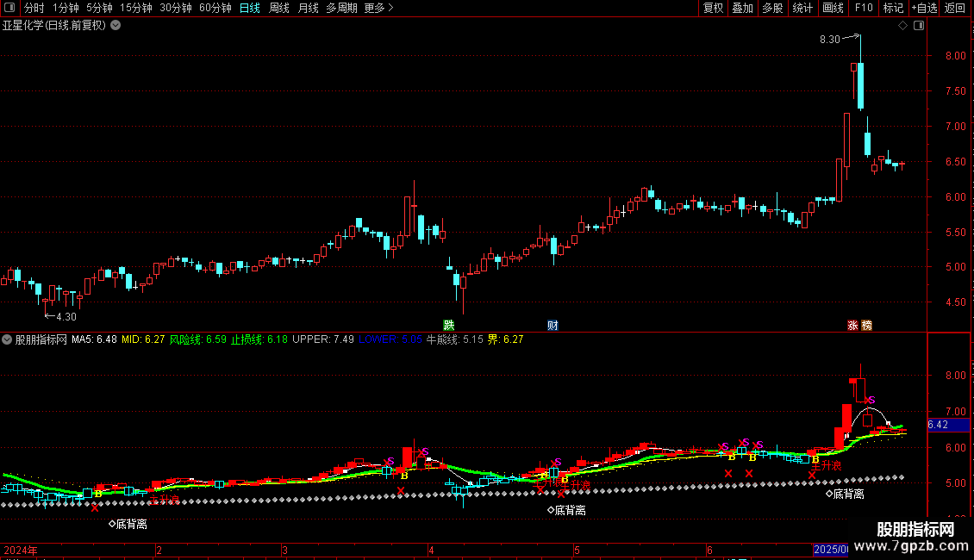Click month 4 on the timeline
The width and height of the screenshot is (974, 560).
point(431,550)
